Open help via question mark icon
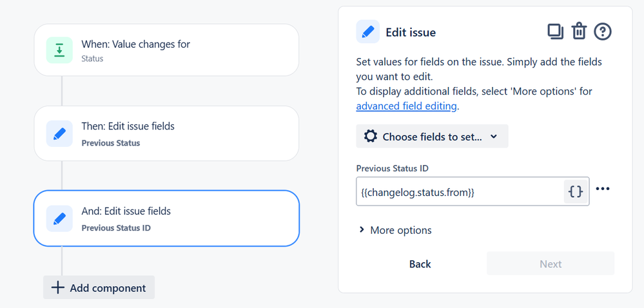 click(x=603, y=31)
